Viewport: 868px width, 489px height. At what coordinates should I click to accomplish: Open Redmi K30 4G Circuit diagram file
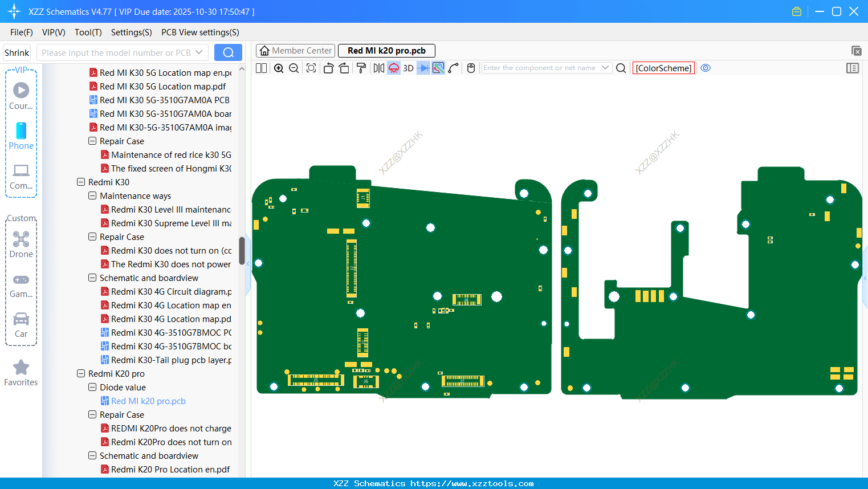click(171, 292)
